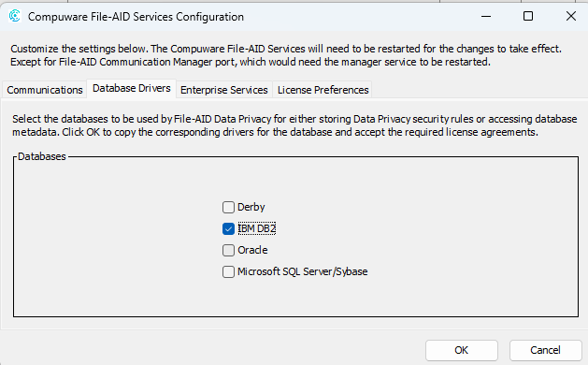Click the 'Select the databases to be used' description
The height and width of the screenshot is (365, 588).
point(294,125)
